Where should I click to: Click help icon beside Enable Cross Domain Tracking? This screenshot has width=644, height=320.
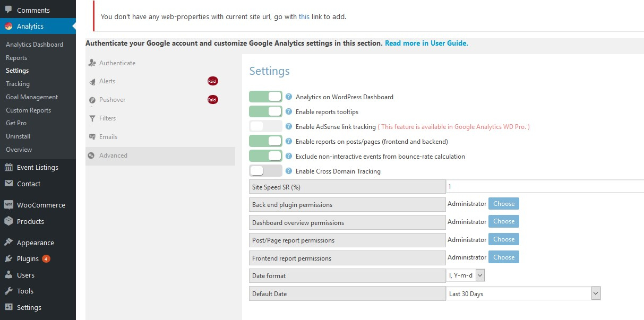[289, 171]
